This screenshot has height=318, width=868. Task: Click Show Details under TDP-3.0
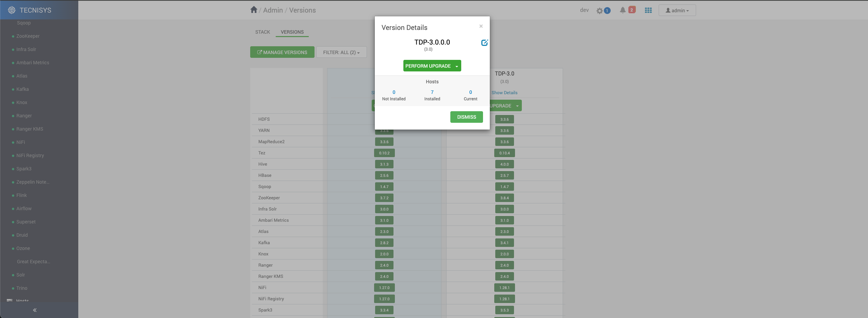click(504, 93)
